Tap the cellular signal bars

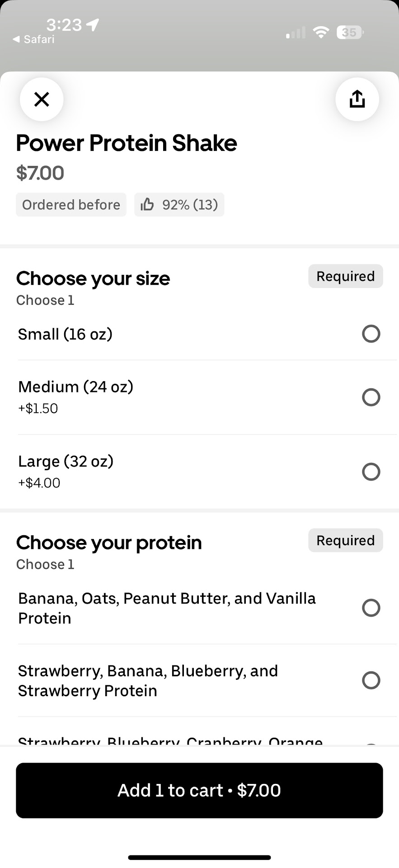point(296,33)
